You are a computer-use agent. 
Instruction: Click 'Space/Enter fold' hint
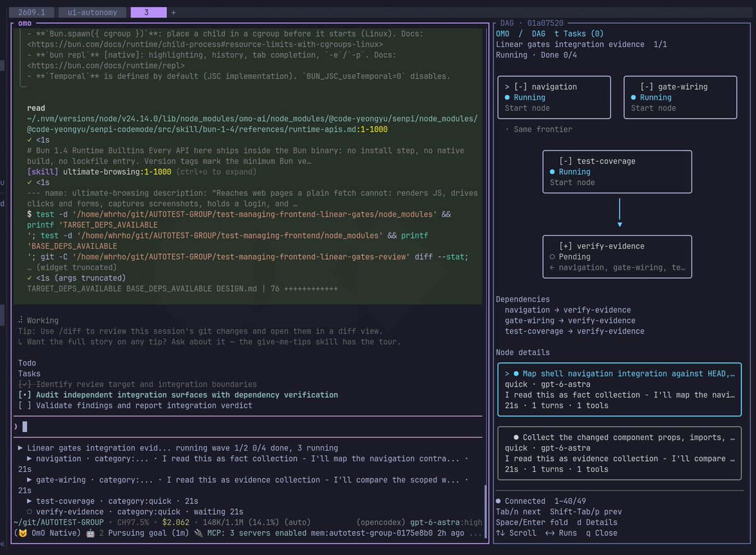click(532, 522)
